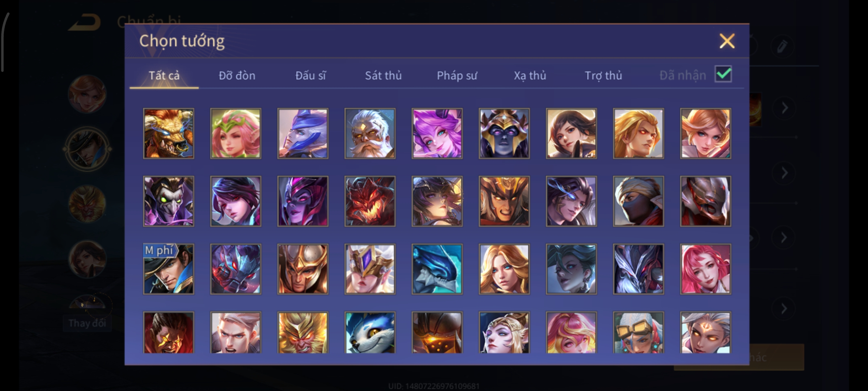Choose the masked ninja hero portrait
The width and height of the screenshot is (868, 391).
[x=638, y=201]
